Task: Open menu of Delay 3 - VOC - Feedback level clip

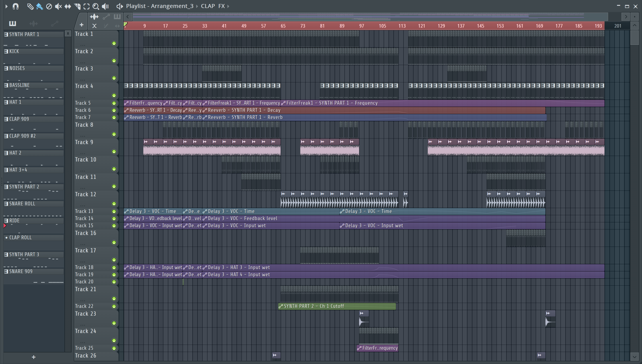Action: coord(205,219)
